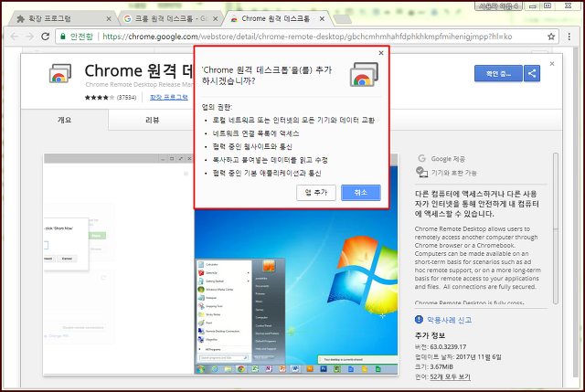The image size is (585, 392).
Task: Click the '앱 추가' button
Action: pyautogui.click(x=316, y=193)
